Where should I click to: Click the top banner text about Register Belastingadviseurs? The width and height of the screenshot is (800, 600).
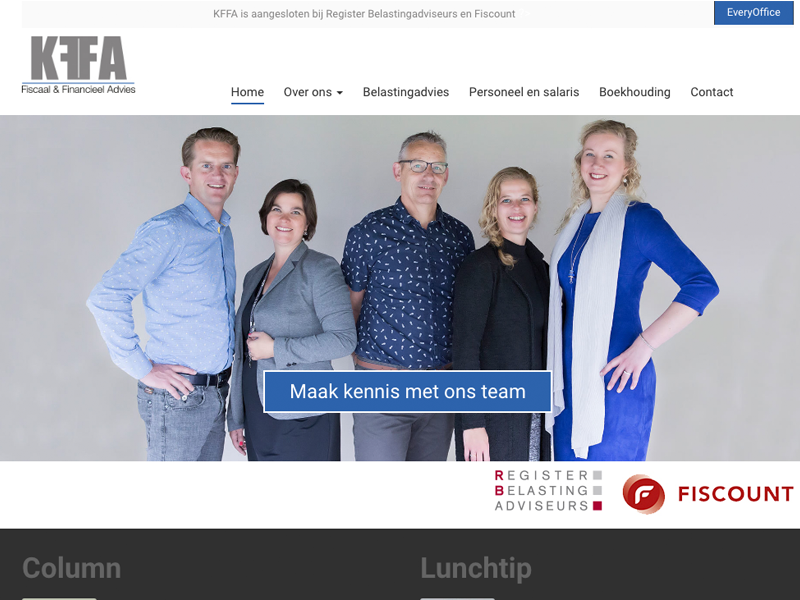click(364, 14)
